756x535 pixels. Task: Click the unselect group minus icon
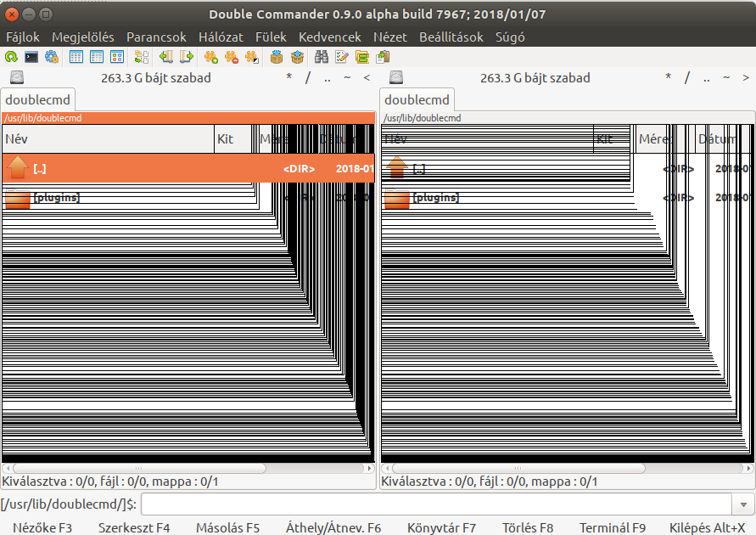click(232, 57)
